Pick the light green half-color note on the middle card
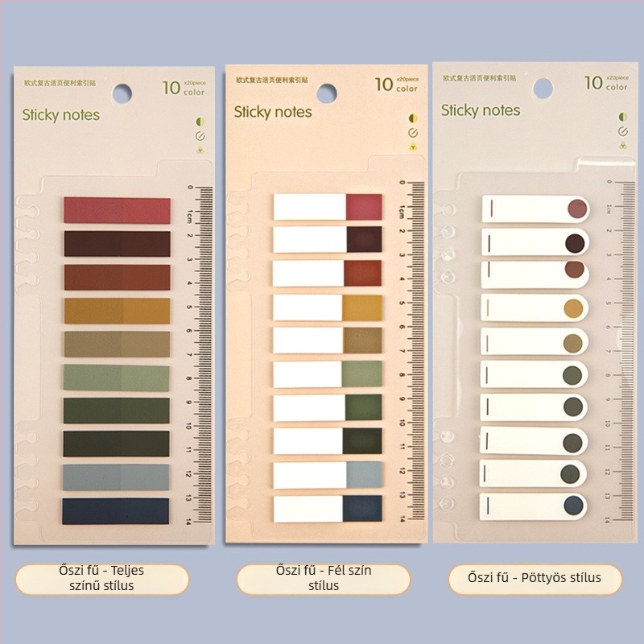Image resolution: width=644 pixels, height=644 pixels. click(328, 374)
